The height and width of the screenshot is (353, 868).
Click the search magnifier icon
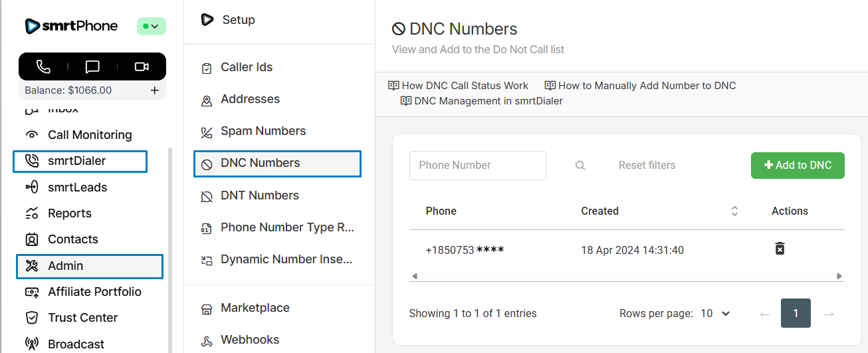click(x=580, y=166)
